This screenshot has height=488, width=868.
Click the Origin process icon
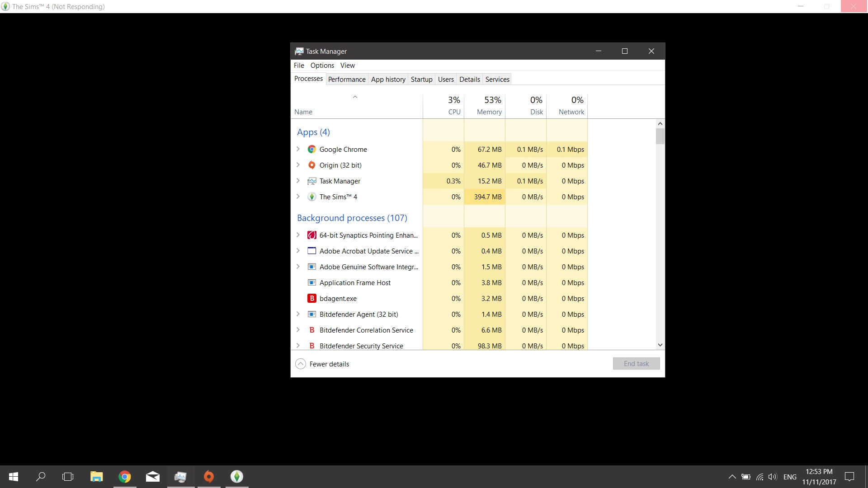[x=311, y=165]
